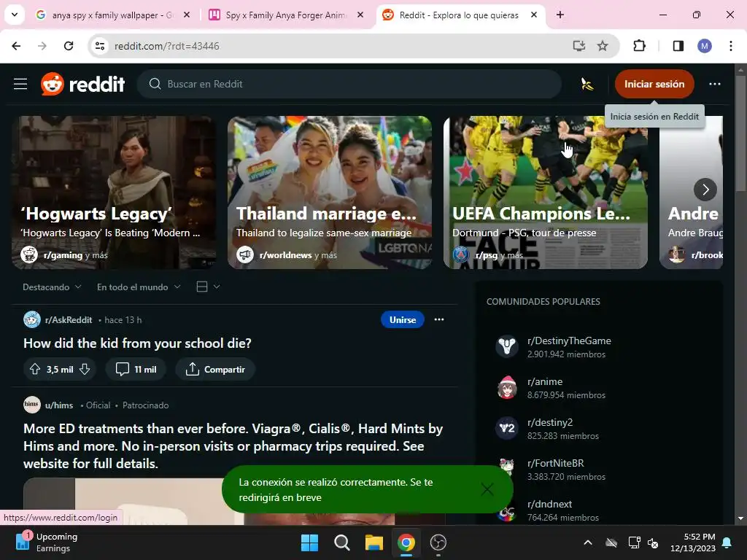Open the r/AskReddit community link
Screen dimensions: 747x560
69,320
